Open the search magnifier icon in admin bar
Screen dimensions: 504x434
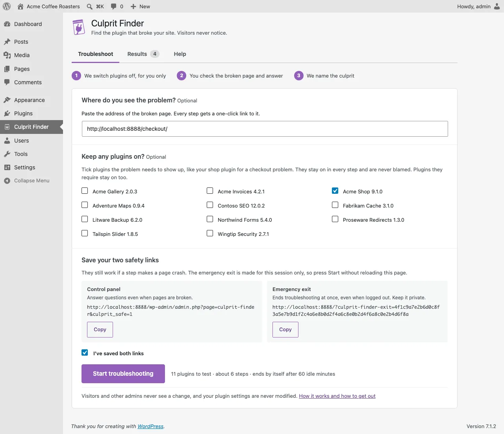click(90, 6)
